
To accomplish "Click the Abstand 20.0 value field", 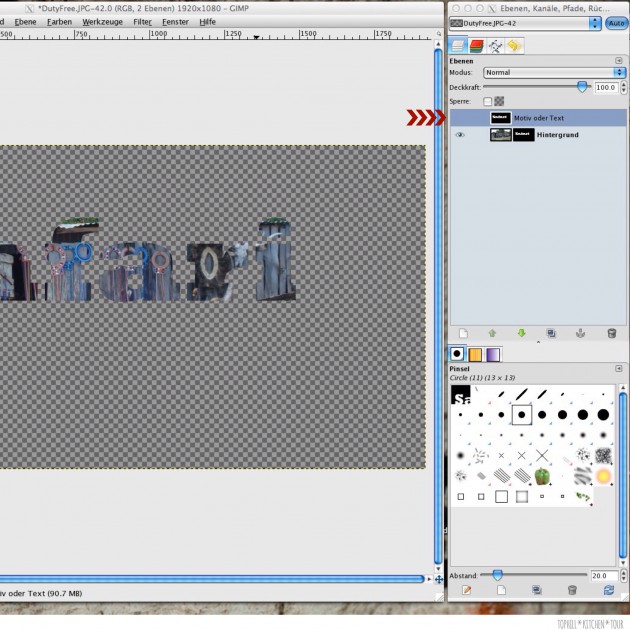I will pos(604,576).
